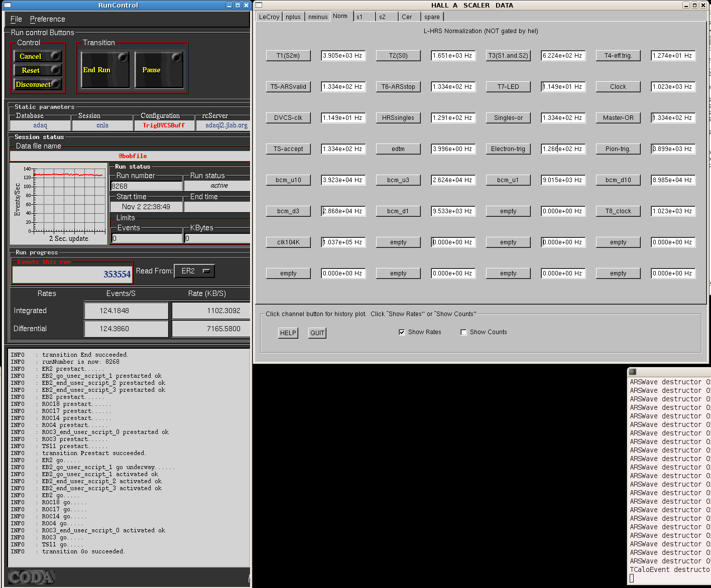
Task: Click the Differential Rate KB/S value field
Action: (x=211, y=329)
